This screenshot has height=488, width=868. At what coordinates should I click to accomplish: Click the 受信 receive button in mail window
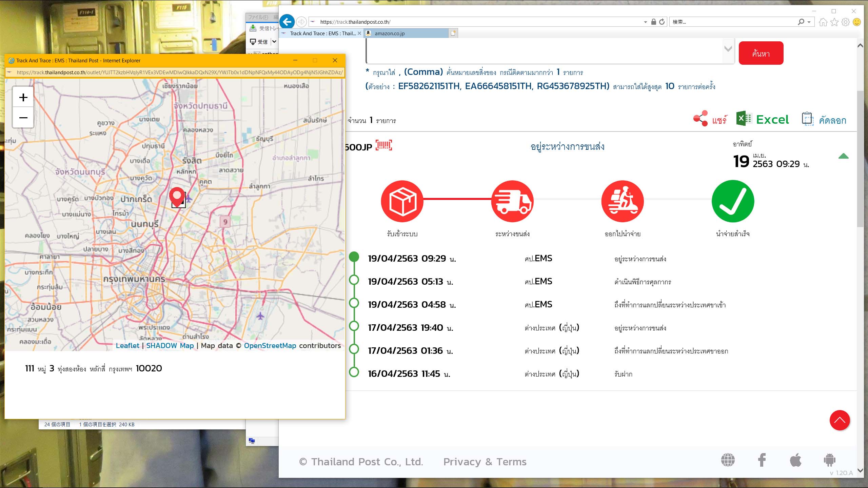(x=259, y=42)
